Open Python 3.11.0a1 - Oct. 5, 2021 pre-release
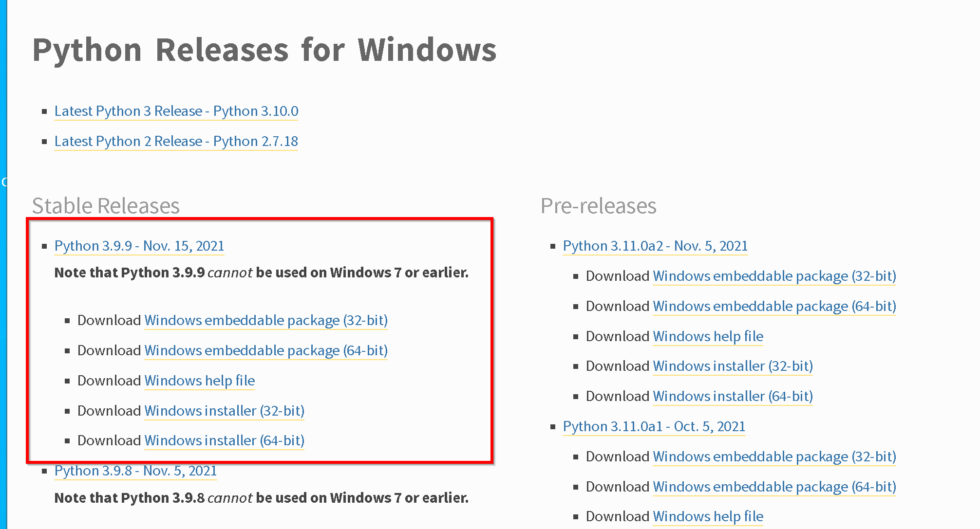Viewport: 980px width, 529px height. click(654, 426)
